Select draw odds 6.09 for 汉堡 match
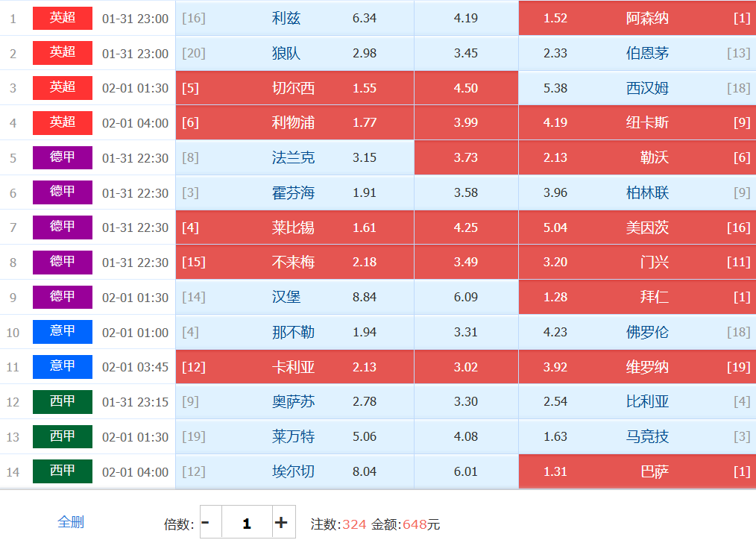Screen dimensions: 756x540 pos(466,297)
